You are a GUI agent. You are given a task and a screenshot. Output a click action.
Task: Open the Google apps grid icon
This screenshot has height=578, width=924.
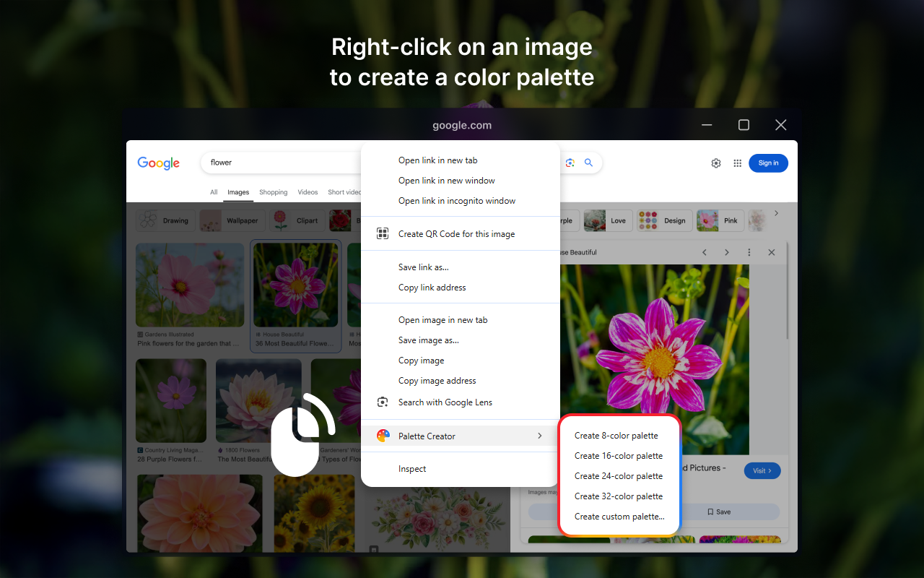pos(737,163)
